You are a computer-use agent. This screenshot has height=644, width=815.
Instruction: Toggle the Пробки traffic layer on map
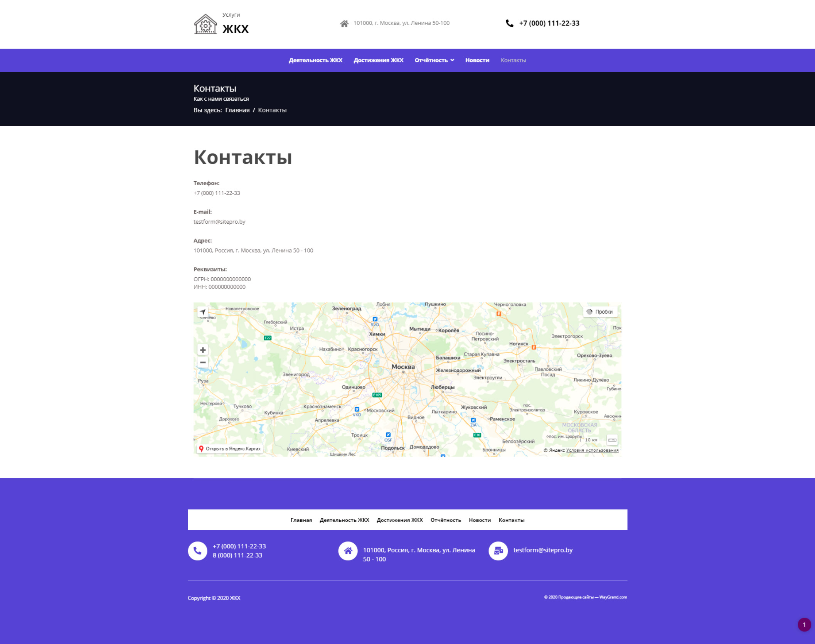click(x=600, y=312)
